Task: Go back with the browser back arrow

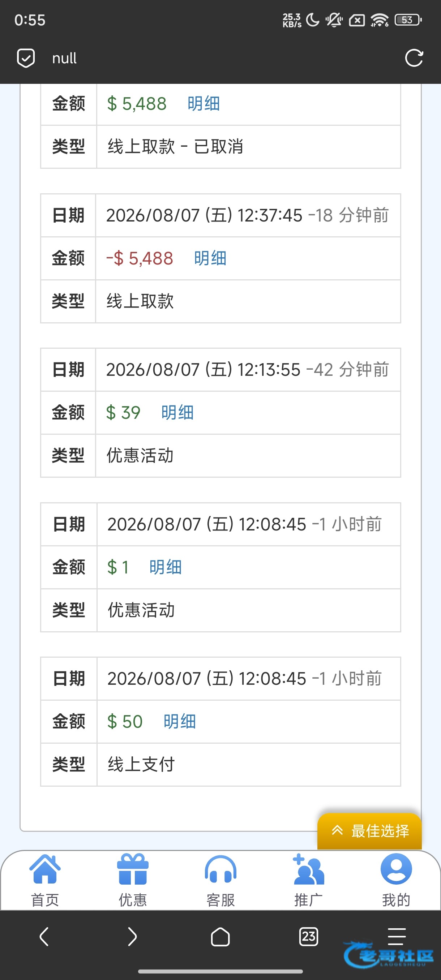Action: pos(44,936)
